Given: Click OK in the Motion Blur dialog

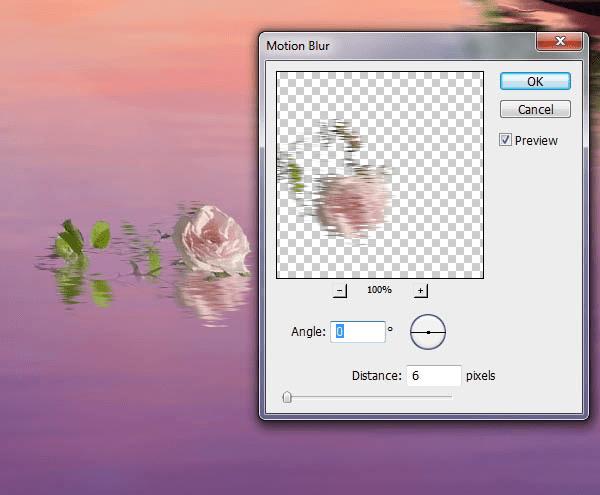Looking at the screenshot, I should tap(535, 81).
